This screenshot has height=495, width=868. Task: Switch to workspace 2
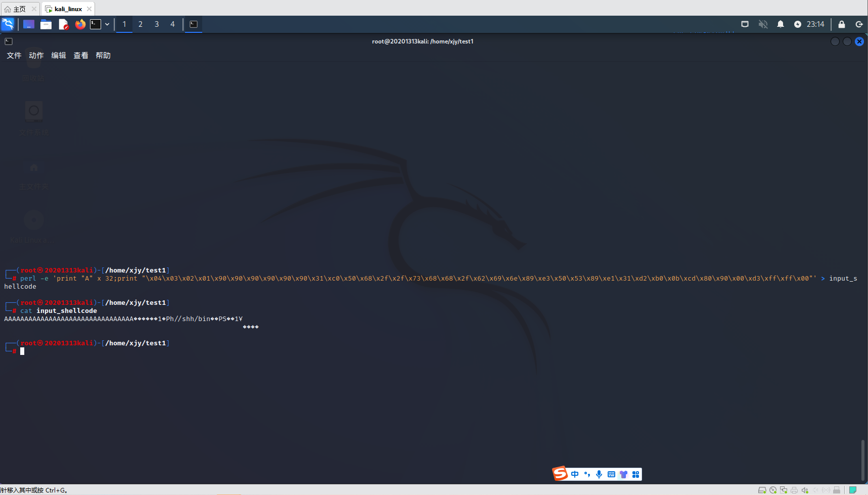(x=141, y=24)
